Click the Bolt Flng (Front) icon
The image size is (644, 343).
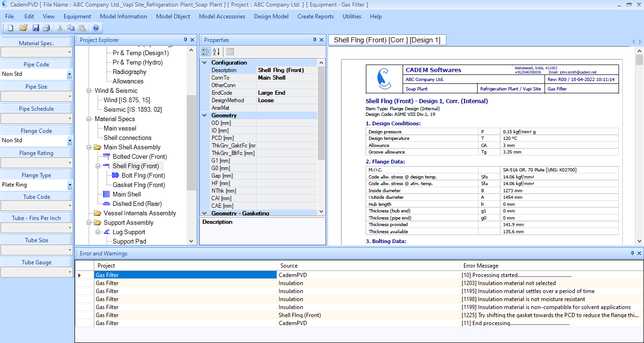tap(116, 175)
